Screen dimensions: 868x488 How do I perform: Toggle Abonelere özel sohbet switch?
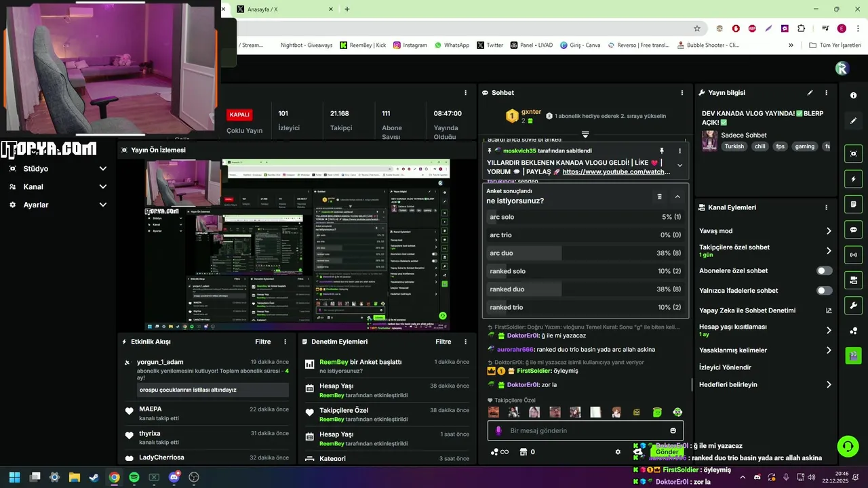(x=824, y=270)
